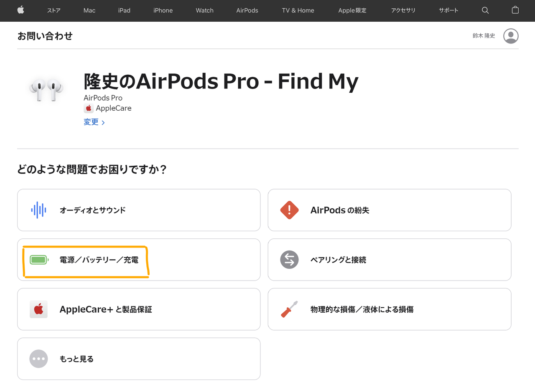
Task: Click the Apple logo in the navigation bar
Action: pyautogui.click(x=20, y=10)
